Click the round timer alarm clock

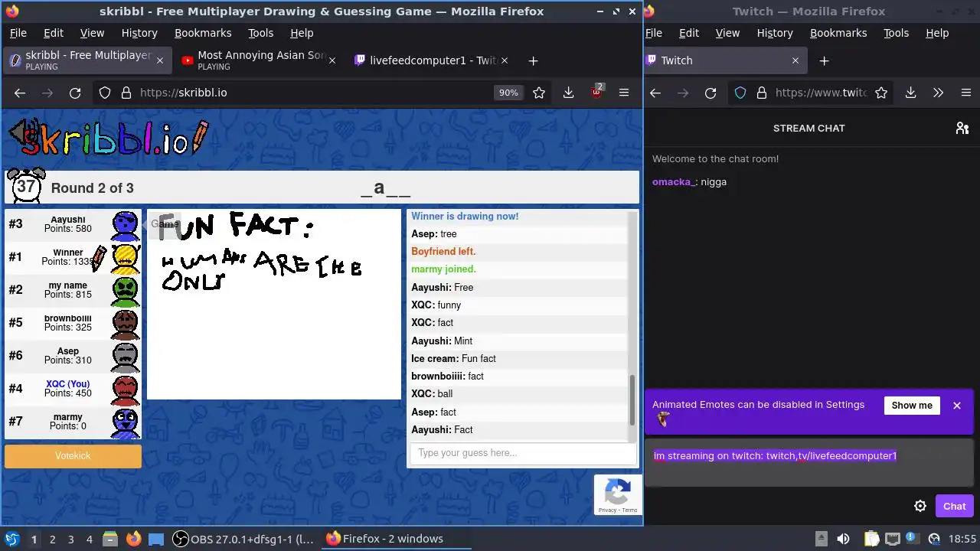[26, 186]
